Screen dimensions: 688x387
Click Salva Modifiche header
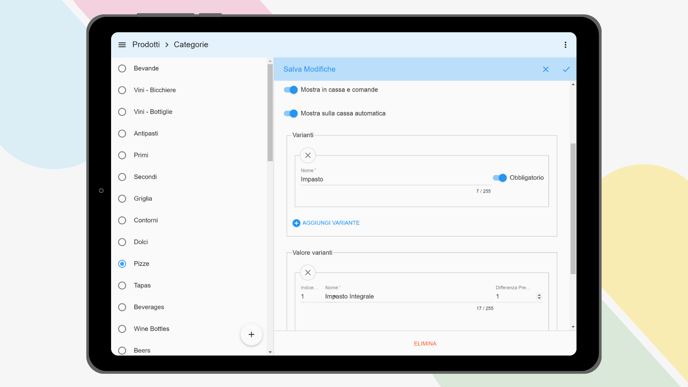tap(309, 69)
